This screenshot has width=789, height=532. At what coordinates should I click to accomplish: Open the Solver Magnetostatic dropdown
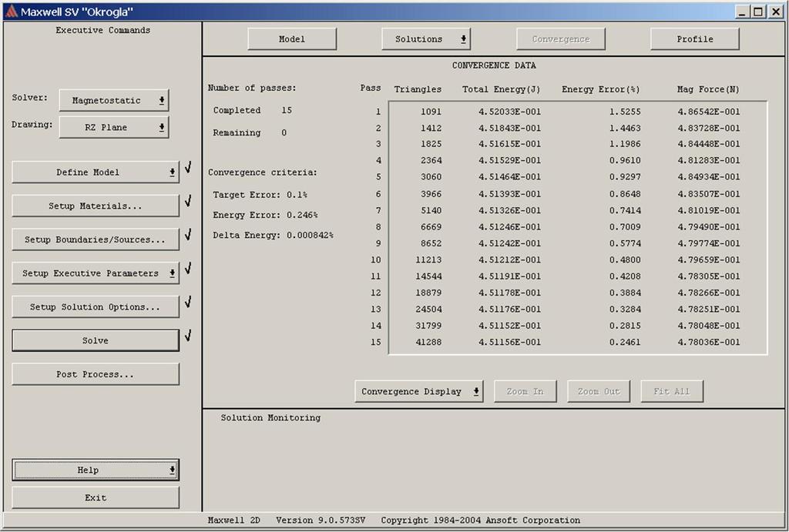(x=114, y=100)
